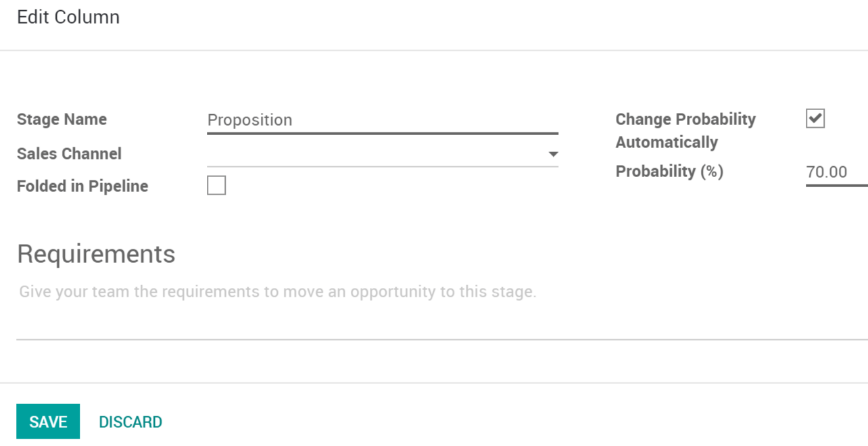Viewport: 868px width, 446px height.
Task: Click the DISCARD link
Action: pyautogui.click(x=130, y=422)
